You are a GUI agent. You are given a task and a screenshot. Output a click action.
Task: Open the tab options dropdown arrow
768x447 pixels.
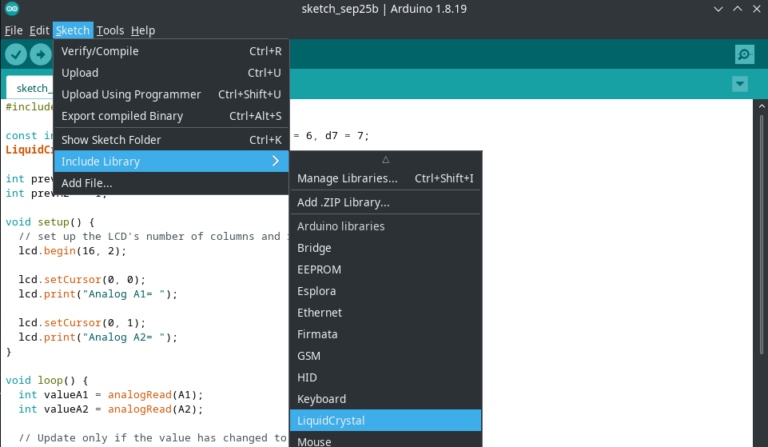coord(740,85)
